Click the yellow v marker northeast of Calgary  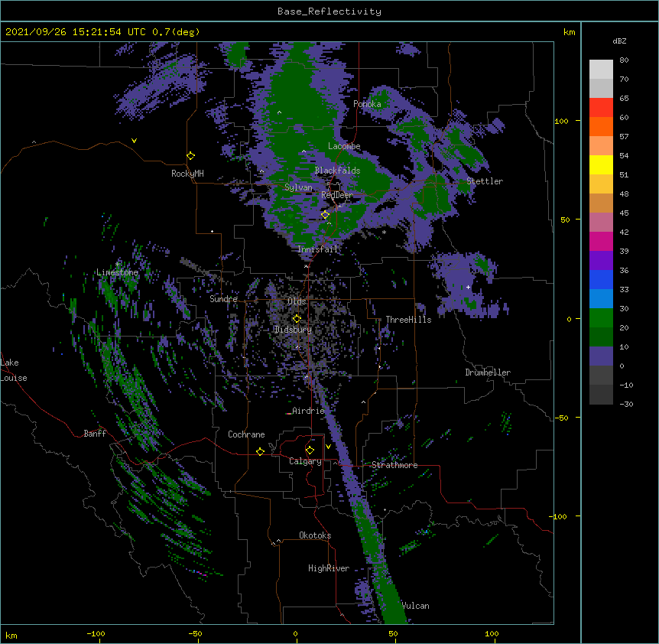(328, 447)
